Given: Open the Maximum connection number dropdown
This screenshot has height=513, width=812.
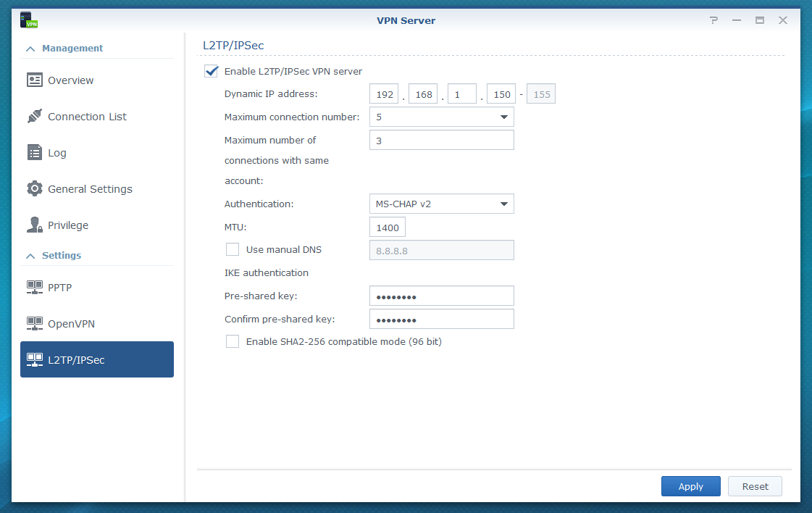Looking at the screenshot, I should tap(441, 117).
